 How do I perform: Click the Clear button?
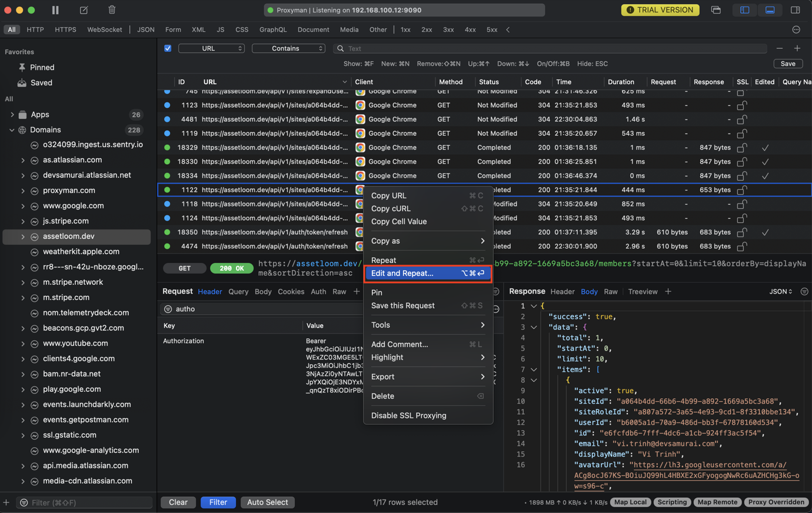[x=178, y=502]
